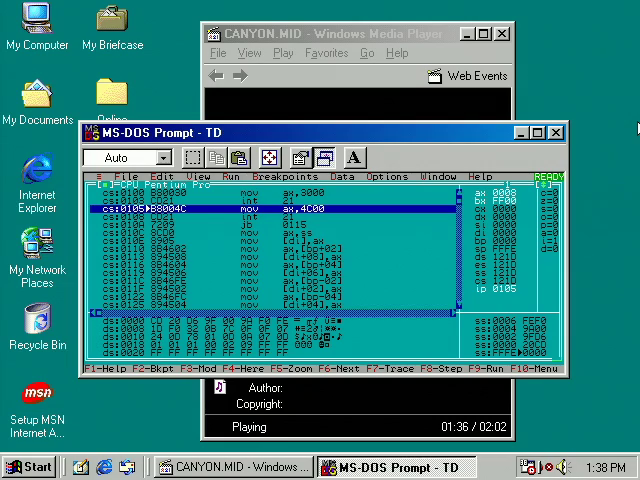Click left arrow of CPU horizontal scrollbar
Screen dimensions: 640x480
click(93, 313)
